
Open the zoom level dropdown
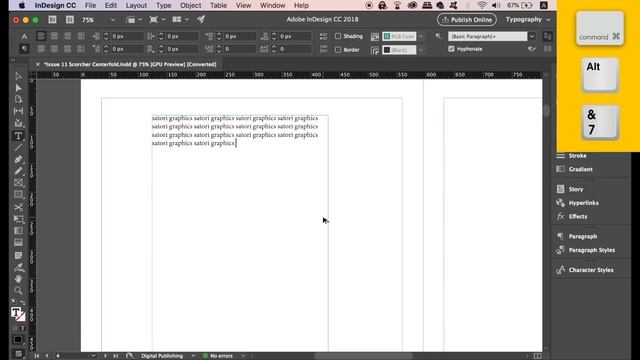(113, 20)
